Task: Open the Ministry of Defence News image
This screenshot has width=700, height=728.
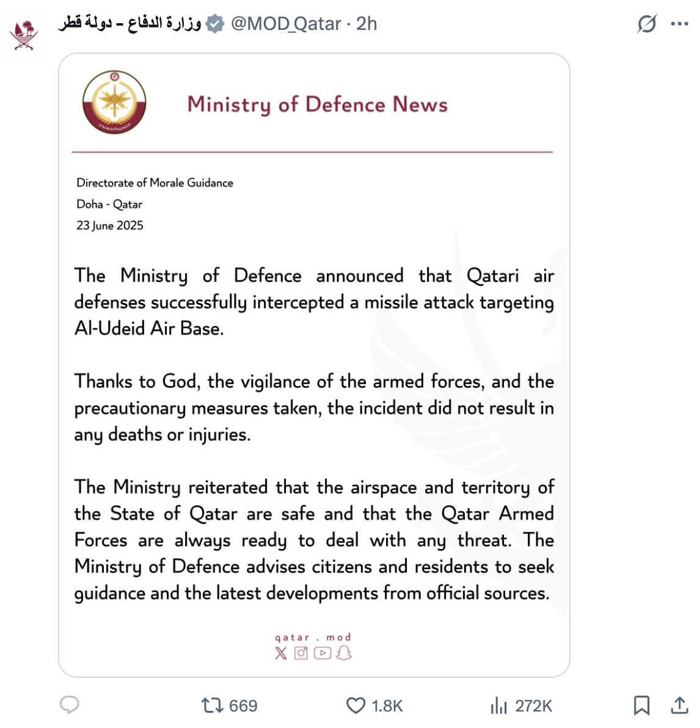Action: click(314, 365)
